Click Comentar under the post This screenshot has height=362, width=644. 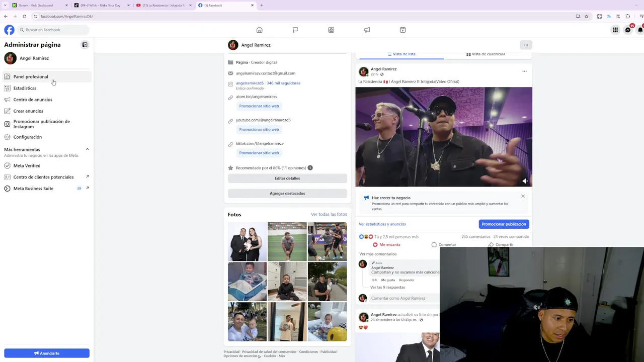(444, 245)
